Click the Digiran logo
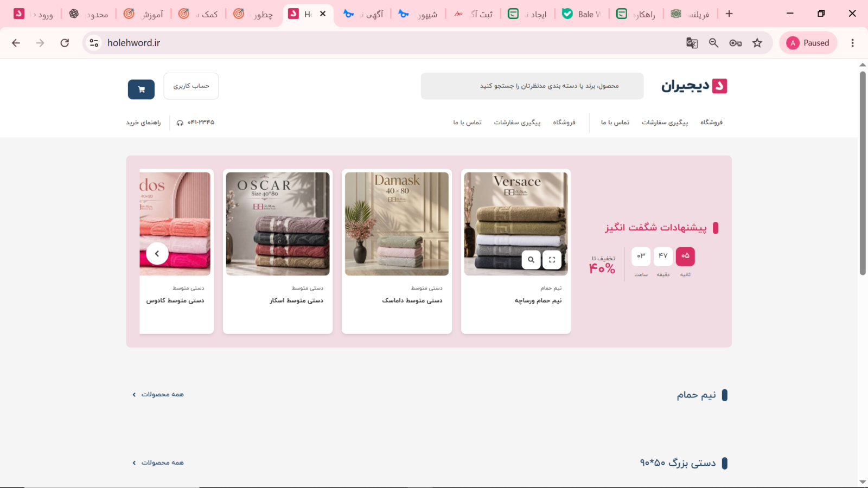The height and width of the screenshot is (488, 868). [694, 86]
